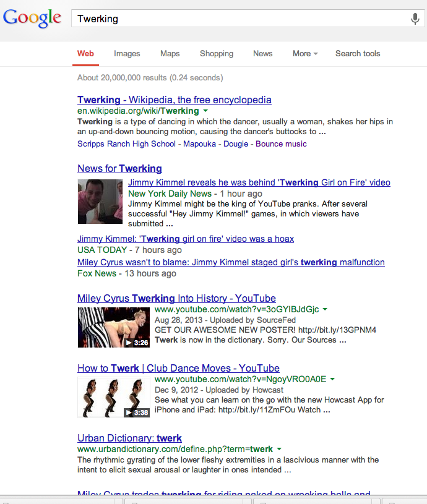Open Scripps Ranch High School sublink
This screenshot has width=427, height=504.
tap(126, 144)
